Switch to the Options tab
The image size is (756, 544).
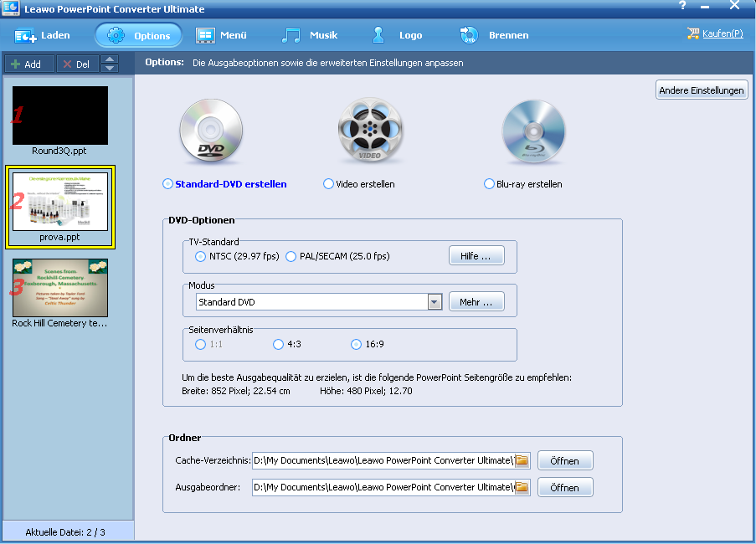click(x=139, y=35)
